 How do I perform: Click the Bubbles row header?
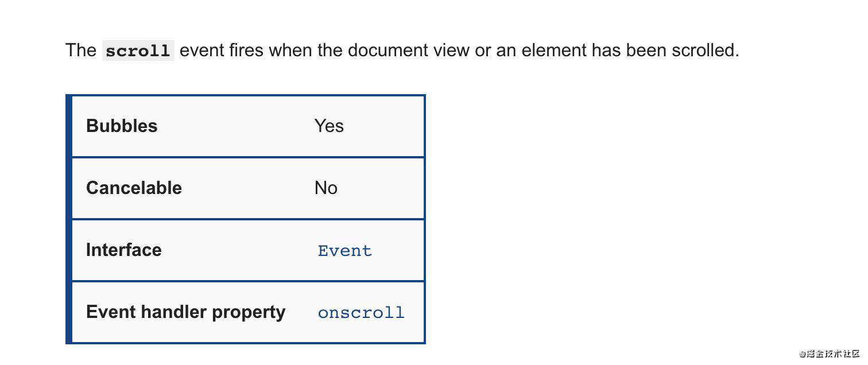tap(122, 126)
